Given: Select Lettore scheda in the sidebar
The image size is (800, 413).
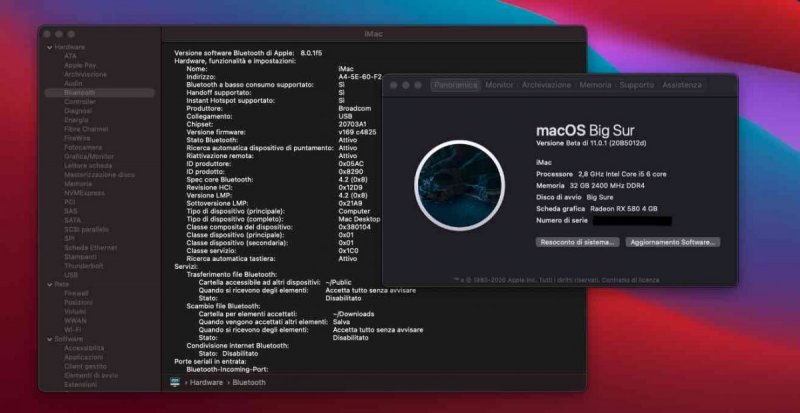Looking at the screenshot, I should click(x=88, y=166).
